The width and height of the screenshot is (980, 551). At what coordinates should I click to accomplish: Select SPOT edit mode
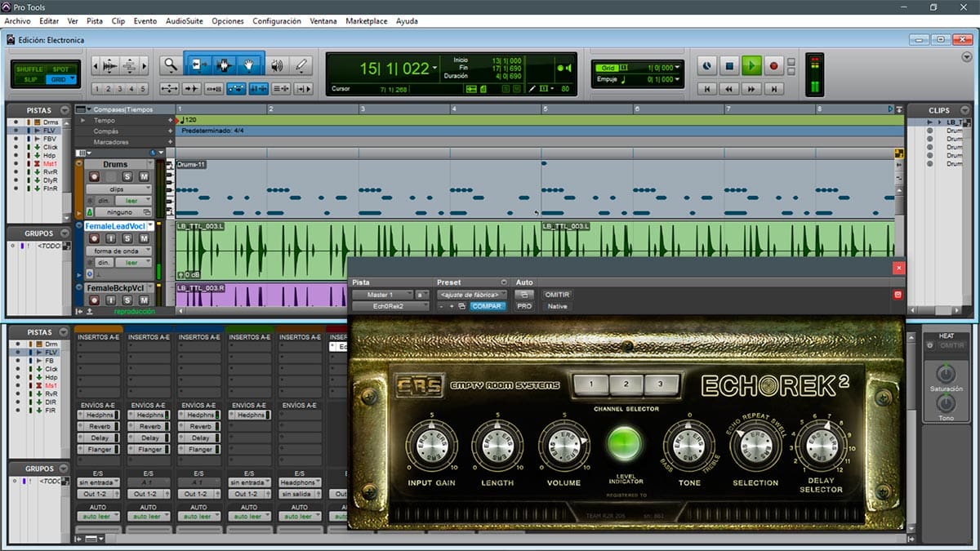61,69
